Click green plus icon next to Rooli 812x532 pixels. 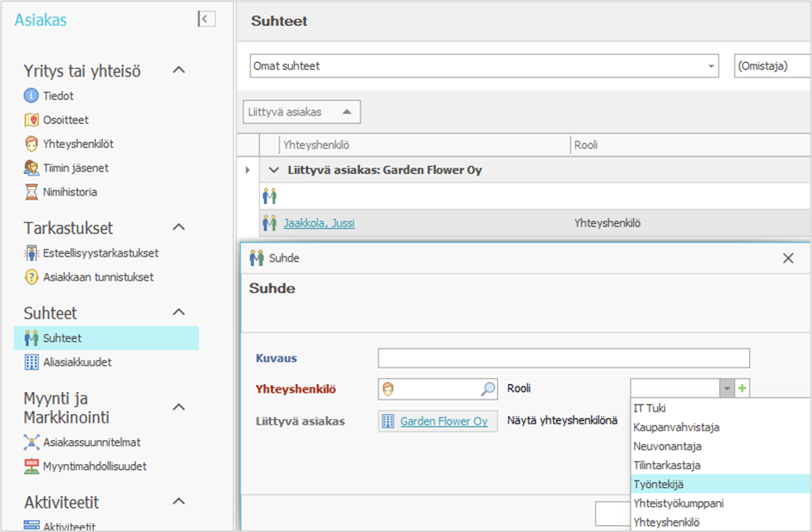pos(743,389)
